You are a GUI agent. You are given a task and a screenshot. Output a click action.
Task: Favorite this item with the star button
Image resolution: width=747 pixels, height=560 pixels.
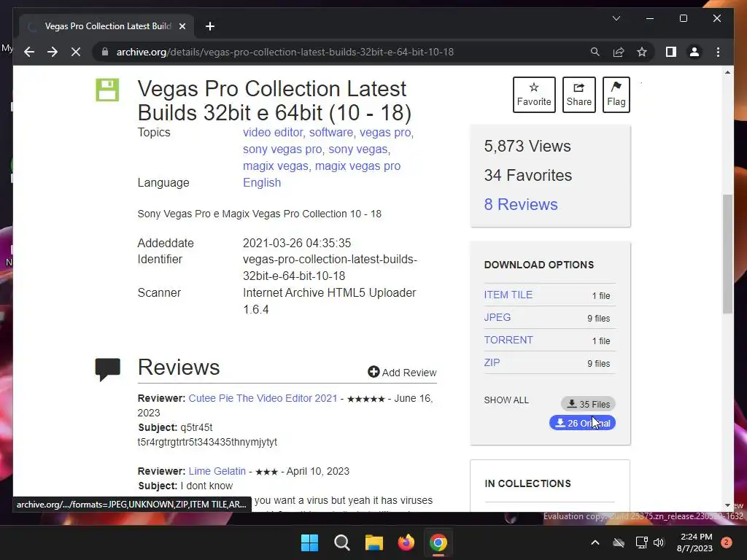coord(534,94)
